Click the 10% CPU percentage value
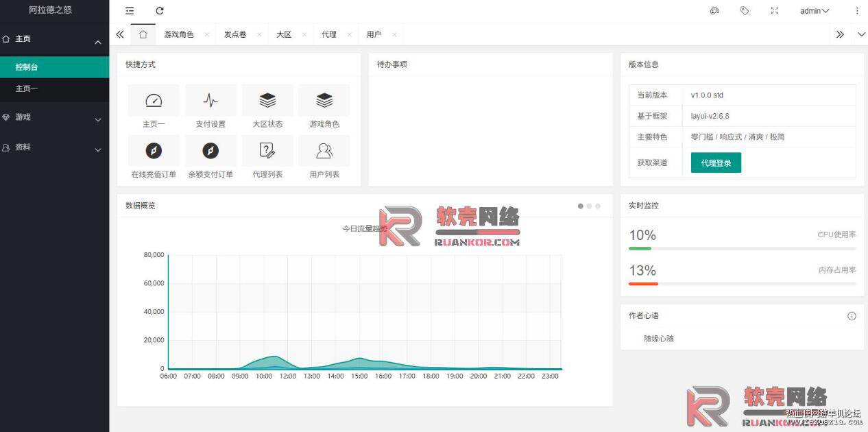 [x=642, y=235]
